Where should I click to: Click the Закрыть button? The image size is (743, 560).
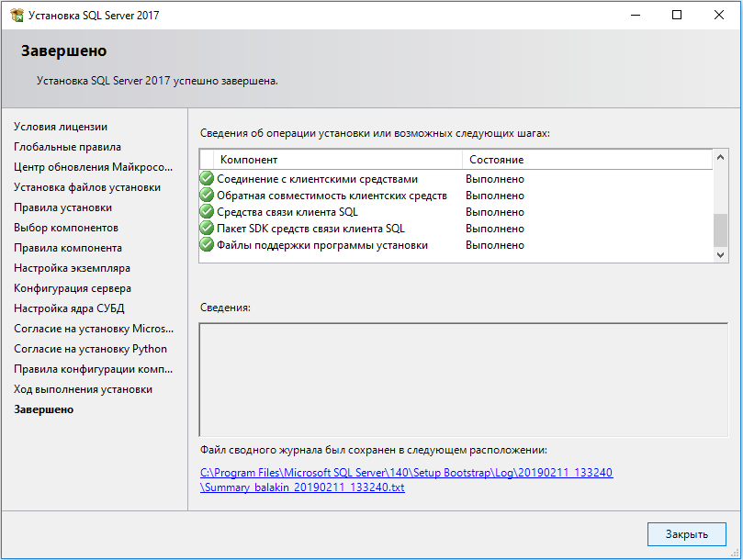pos(687,534)
